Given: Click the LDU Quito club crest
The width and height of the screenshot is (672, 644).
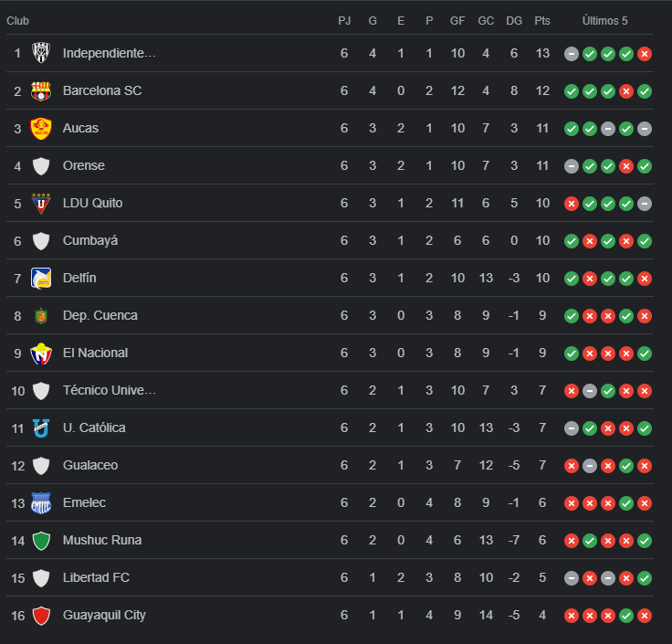Looking at the screenshot, I should [41, 203].
